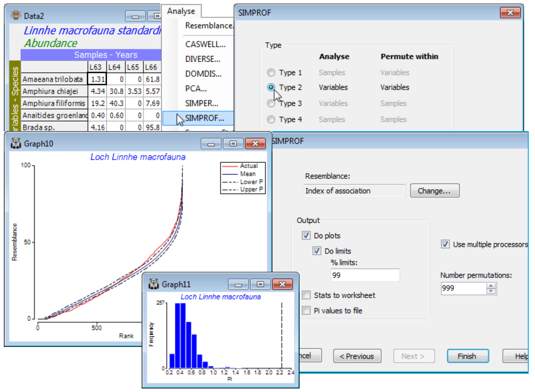Click the Change... resemblance button
535x392 pixels.
tap(435, 191)
